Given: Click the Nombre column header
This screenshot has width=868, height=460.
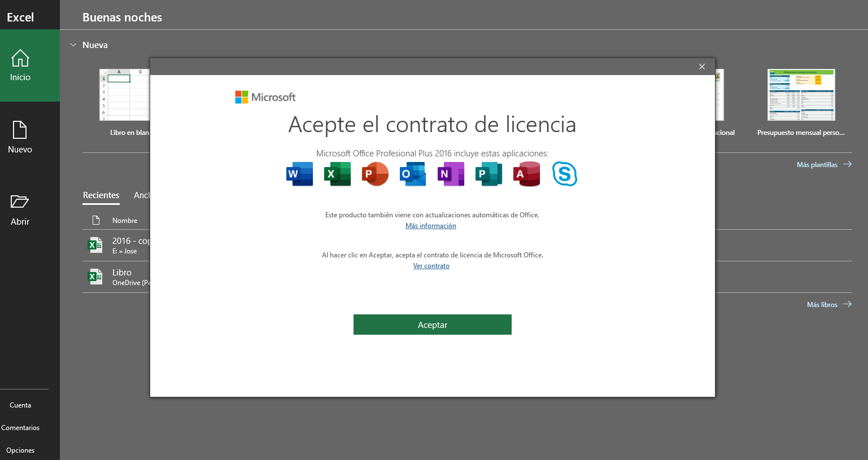Looking at the screenshot, I should click(125, 221).
